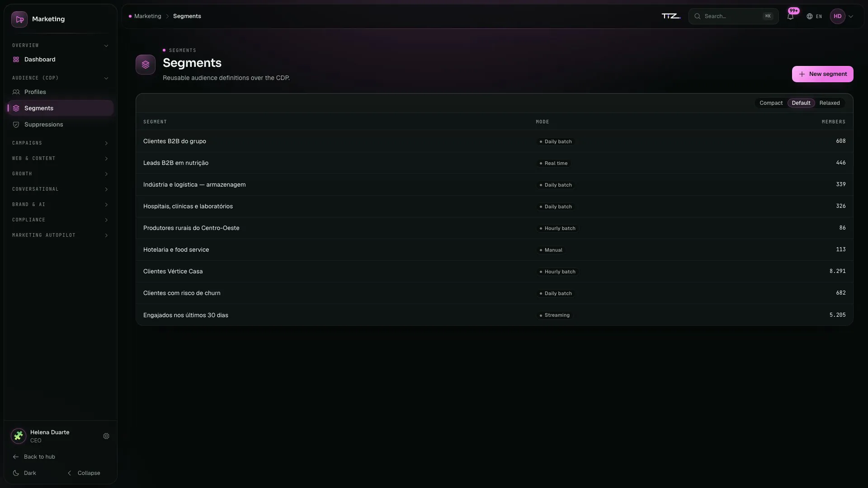Click the Segments page header icon

146,65
